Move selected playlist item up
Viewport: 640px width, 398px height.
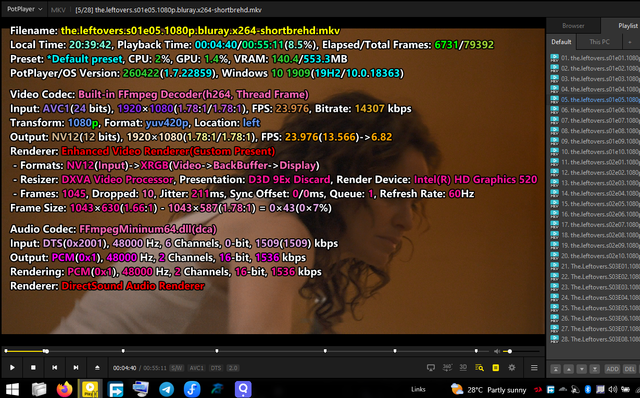pos(569,369)
